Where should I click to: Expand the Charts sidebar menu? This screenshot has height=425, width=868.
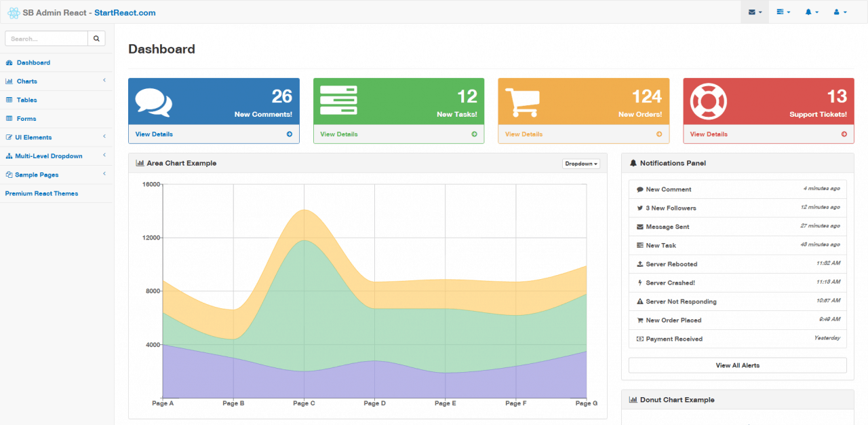coord(57,81)
